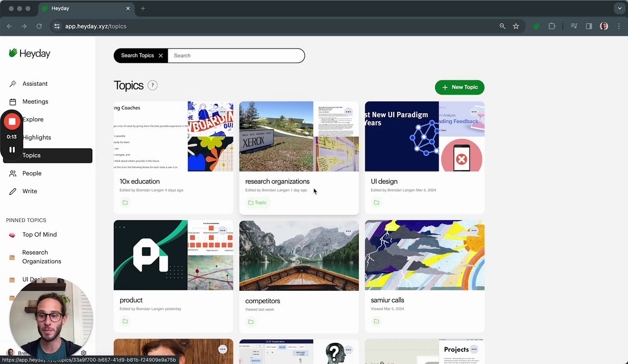The width and height of the screenshot is (628, 364).
Task: Stop the screen recording
Action: [x=12, y=122]
